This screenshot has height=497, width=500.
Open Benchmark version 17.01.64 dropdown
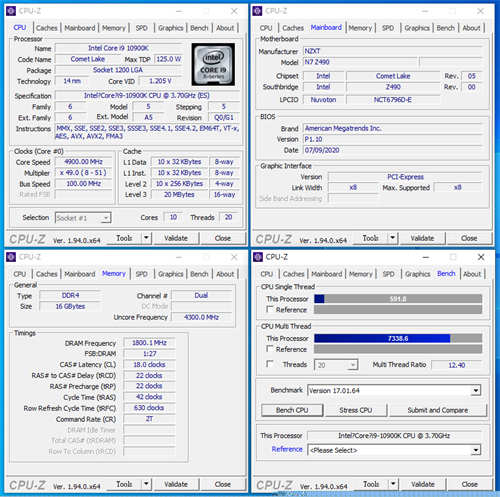[476, 390]
